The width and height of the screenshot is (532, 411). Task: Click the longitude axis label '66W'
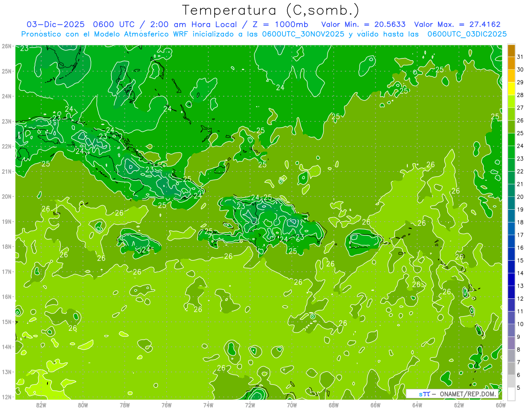coord(375,405)
